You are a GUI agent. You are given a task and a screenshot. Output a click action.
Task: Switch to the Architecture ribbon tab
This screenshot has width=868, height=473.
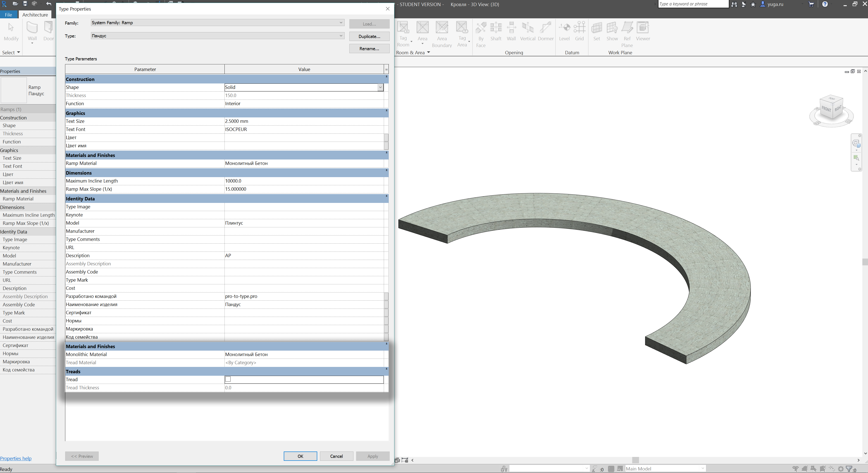click(35, 14)
